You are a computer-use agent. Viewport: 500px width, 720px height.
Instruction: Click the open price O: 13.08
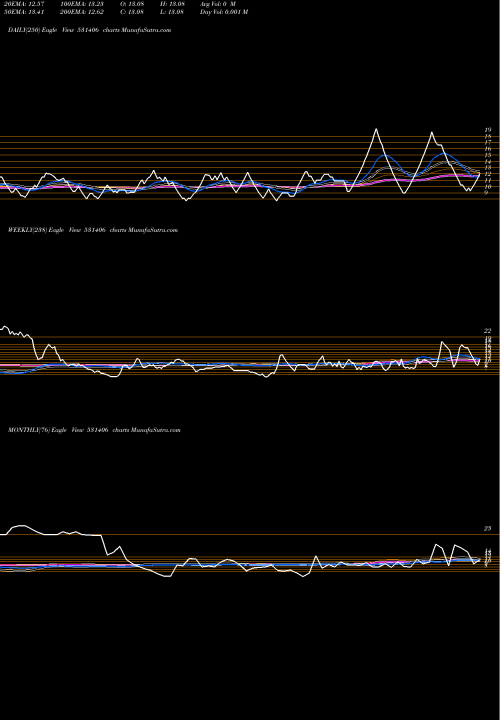tap(132, 4)
